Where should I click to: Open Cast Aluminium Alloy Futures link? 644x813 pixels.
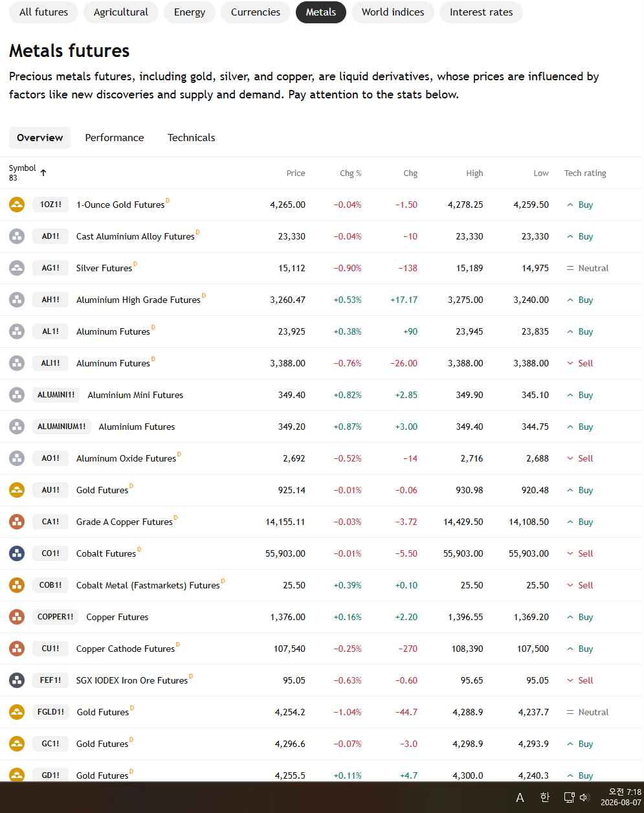pos(135,236)
